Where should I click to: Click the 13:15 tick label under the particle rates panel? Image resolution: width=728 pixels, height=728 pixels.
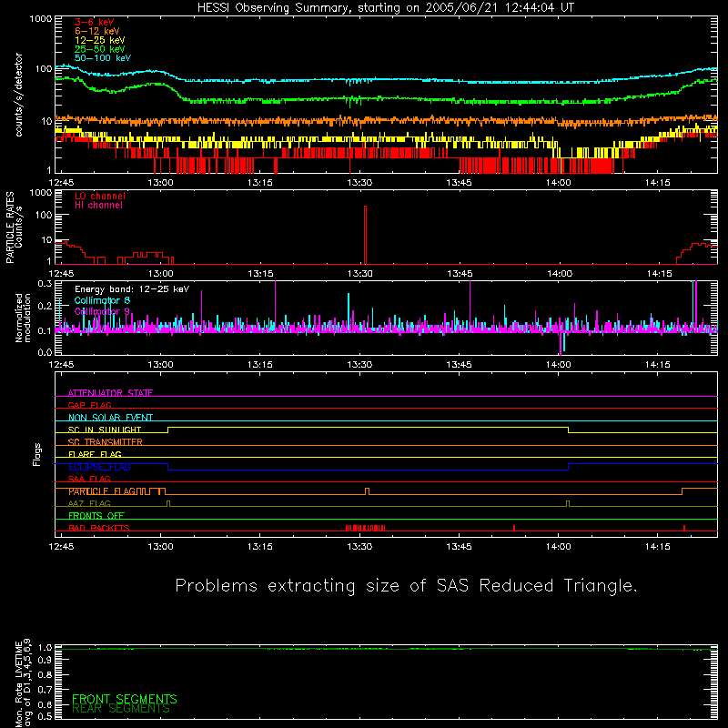tap(260, 274)
